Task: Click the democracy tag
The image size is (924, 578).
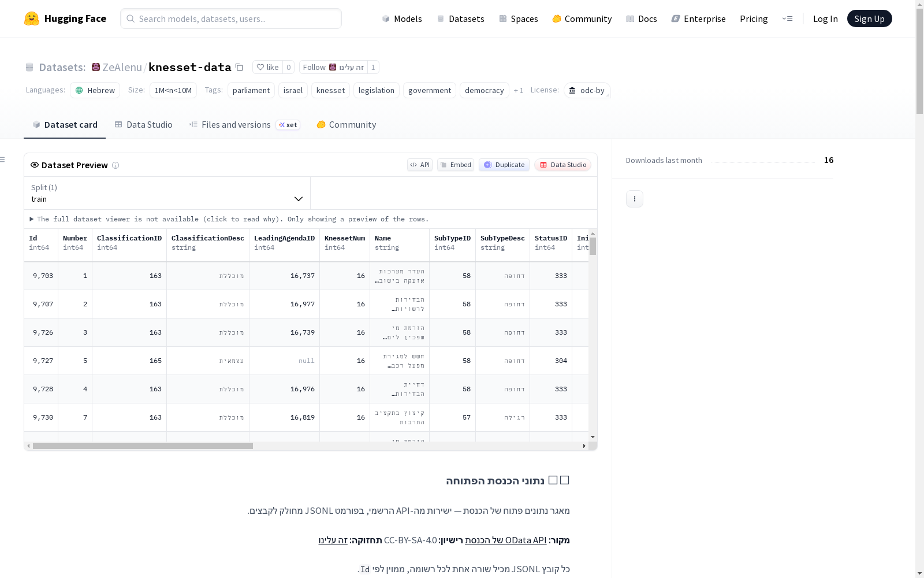Action: pos(485,90)
